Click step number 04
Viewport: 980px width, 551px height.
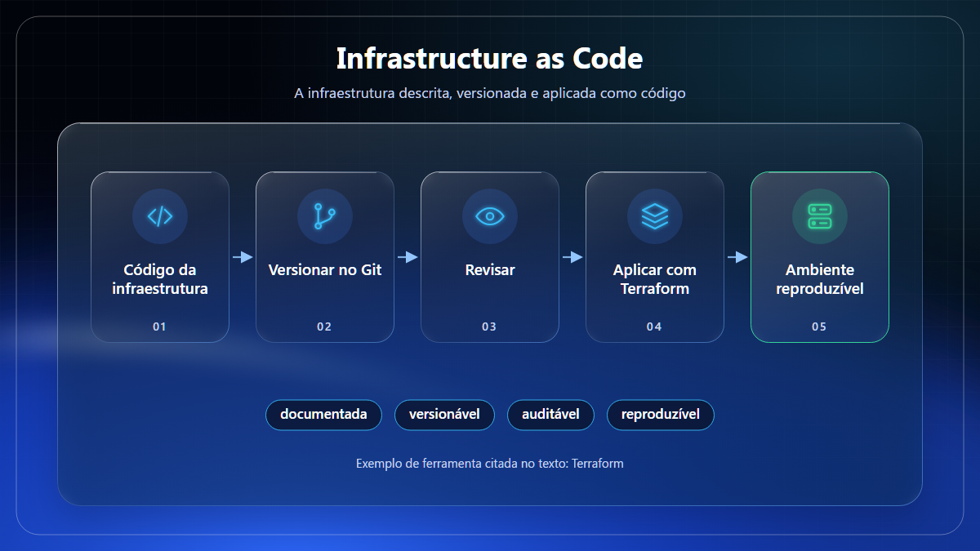[654, 327]
